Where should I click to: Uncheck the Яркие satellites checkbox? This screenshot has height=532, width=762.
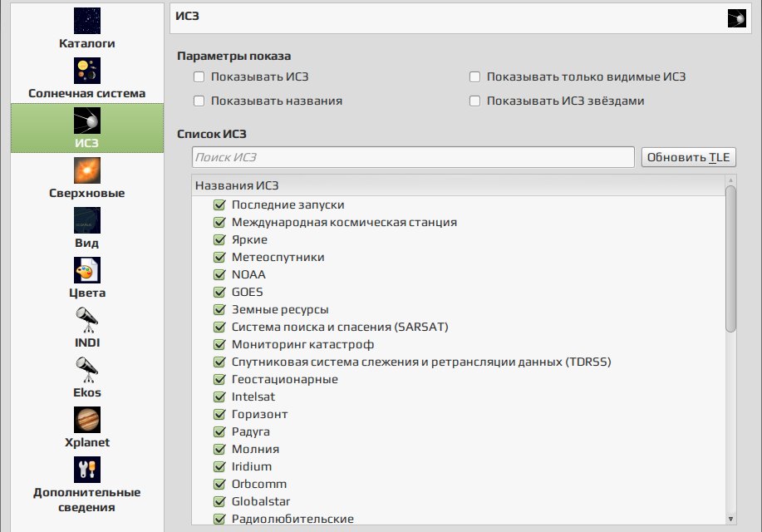click(x=219, y=239)
